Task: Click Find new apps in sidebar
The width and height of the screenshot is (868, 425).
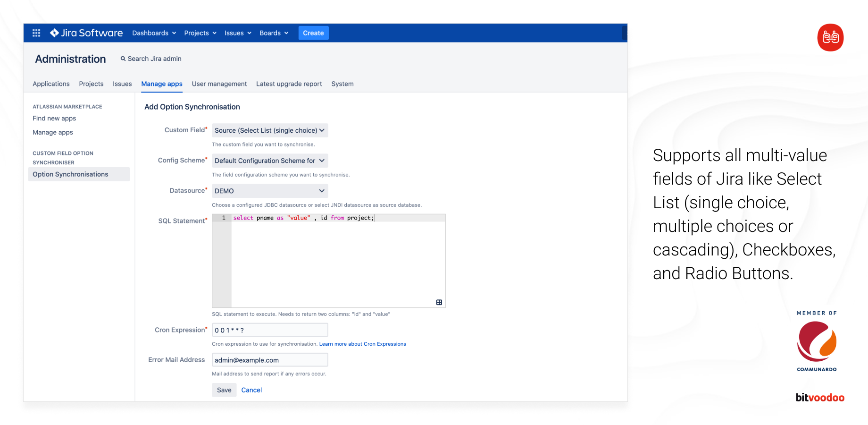Action: point(54,119)
